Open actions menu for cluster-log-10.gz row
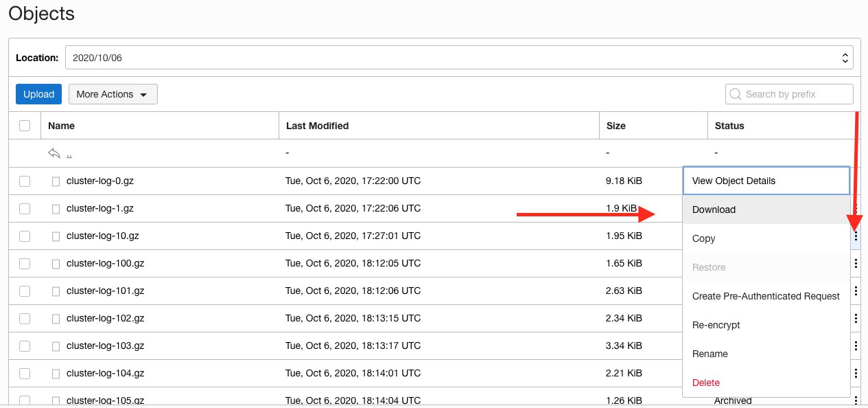This screenshot has width=868, height=408. [x=856, y=236]
